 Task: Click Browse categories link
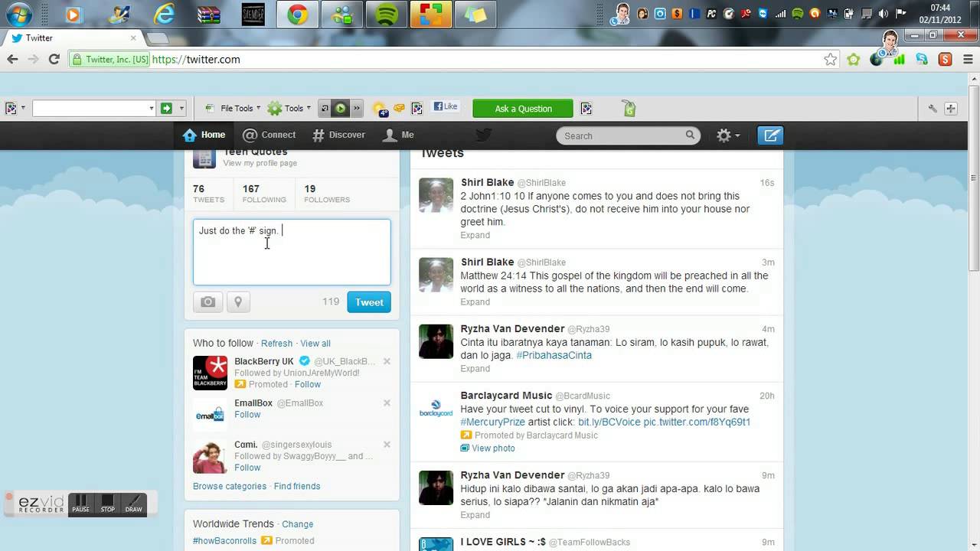tap(230, 487)
